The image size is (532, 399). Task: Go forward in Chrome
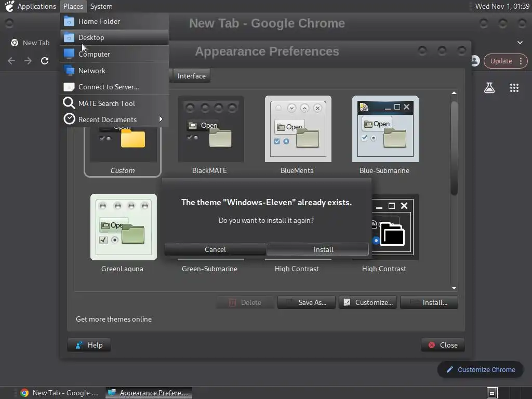tap(28, 61)
